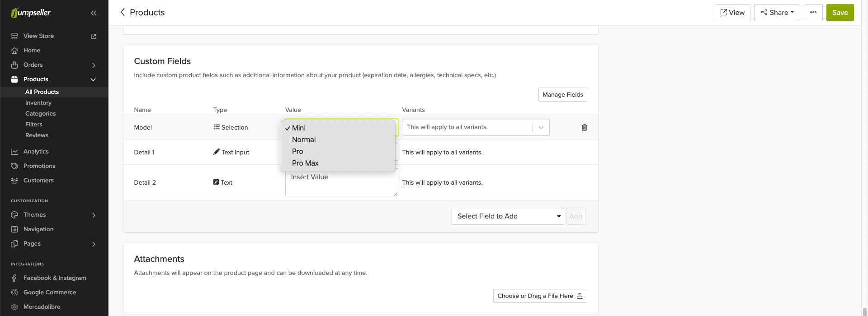Screen dimensions: 868x316
Task: Choose Pro Max from the Model options
Action: (x=305, y=163)
